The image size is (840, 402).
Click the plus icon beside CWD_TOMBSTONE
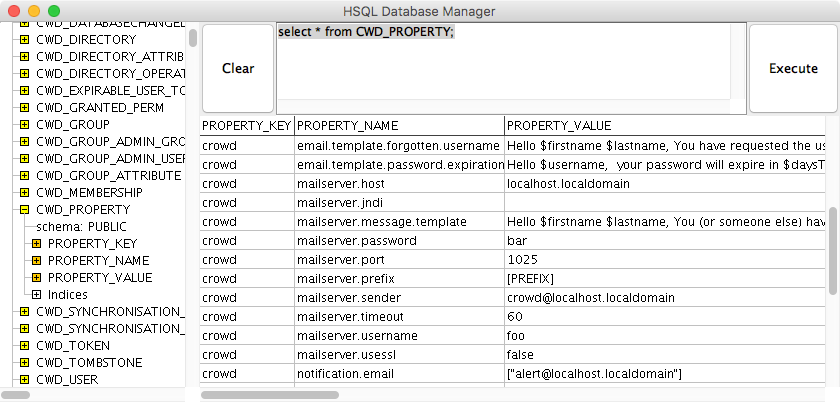click(24, 363)
